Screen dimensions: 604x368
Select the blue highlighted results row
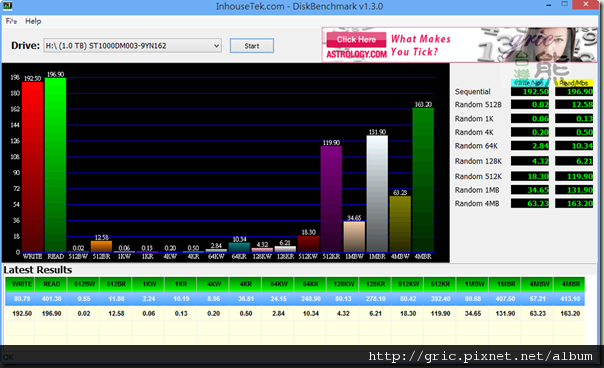(x=295, y=299)
